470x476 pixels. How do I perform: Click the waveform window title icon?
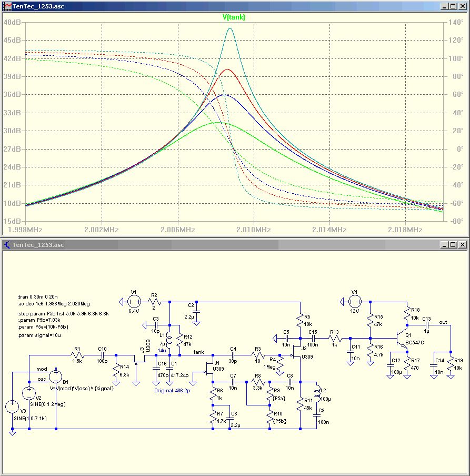(x=7, y=6)
